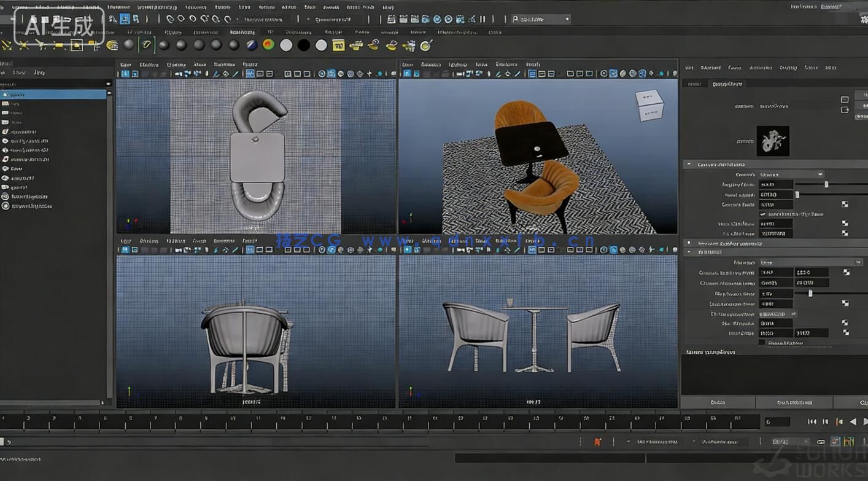Toggle visibility of the top outliner item
868x481 pixels.
coord(5,95)
